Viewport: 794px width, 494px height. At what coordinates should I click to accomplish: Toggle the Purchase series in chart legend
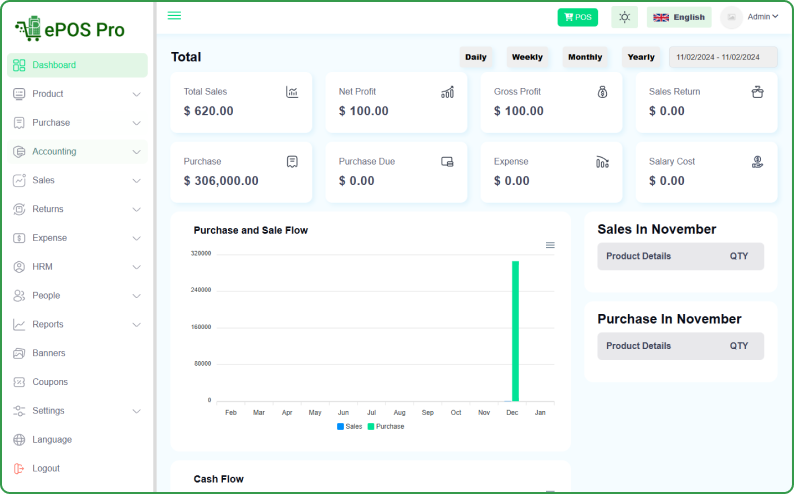click(386, 426)
